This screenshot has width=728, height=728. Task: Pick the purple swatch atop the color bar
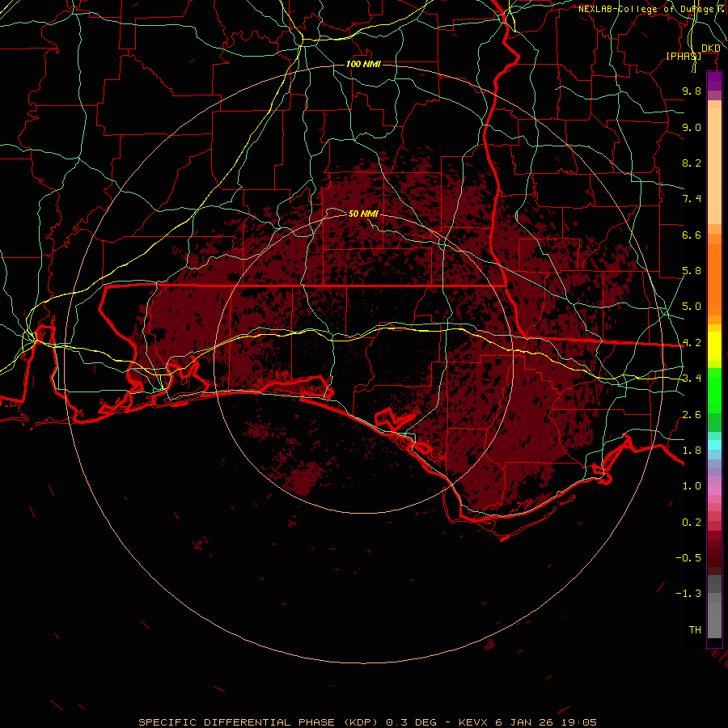coord(714,81)
